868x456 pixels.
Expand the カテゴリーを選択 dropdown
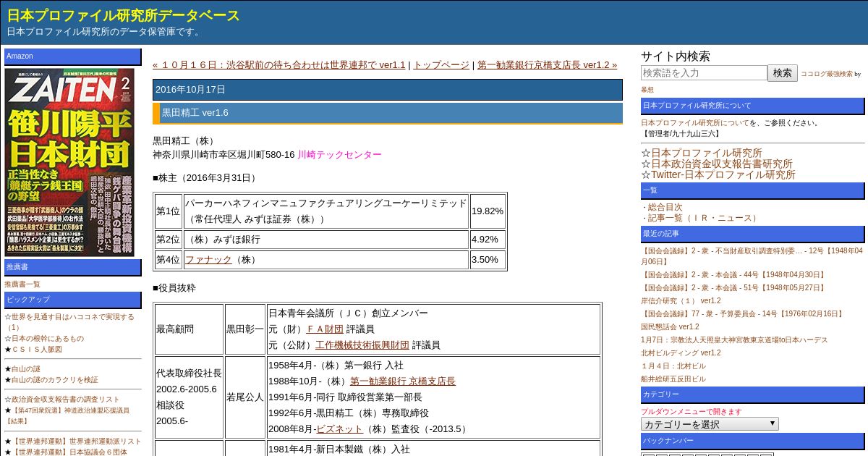click(x=710, y=424)
